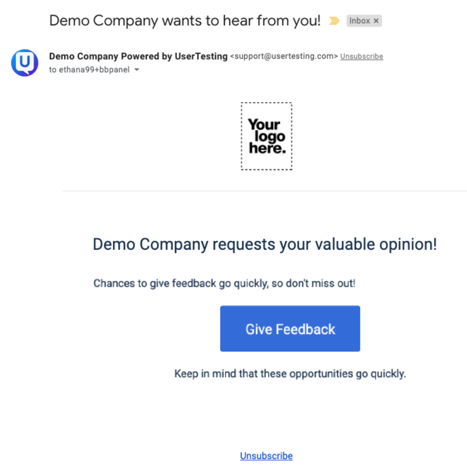
Task: Click the 'Chances to give feedback' sentence
Action: click(224, 283)
